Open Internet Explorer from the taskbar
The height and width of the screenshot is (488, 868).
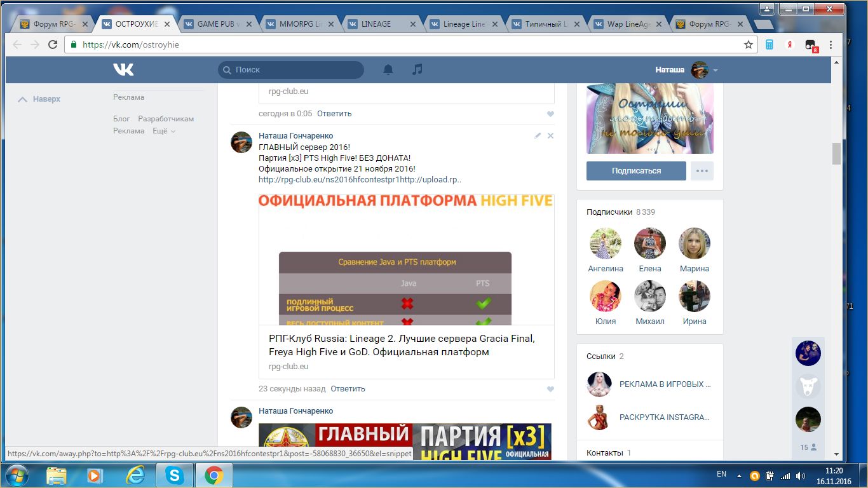(135, 475)
